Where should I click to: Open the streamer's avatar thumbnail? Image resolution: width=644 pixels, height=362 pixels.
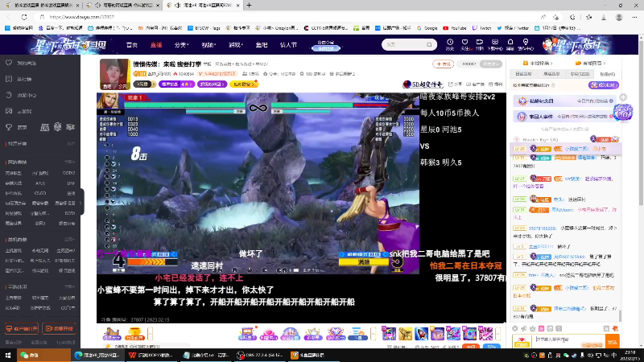(x=114, y=74)
